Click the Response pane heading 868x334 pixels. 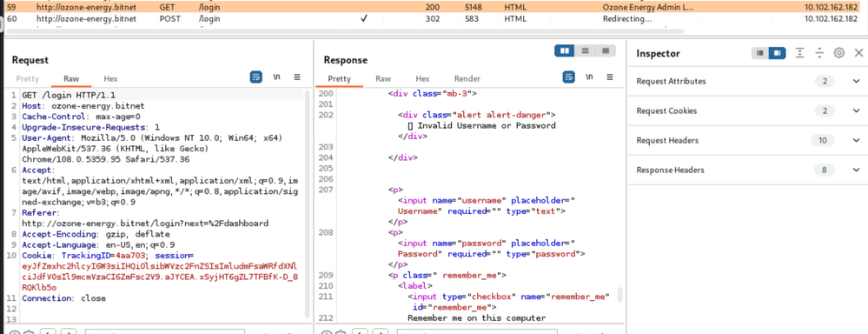(346, 60)
